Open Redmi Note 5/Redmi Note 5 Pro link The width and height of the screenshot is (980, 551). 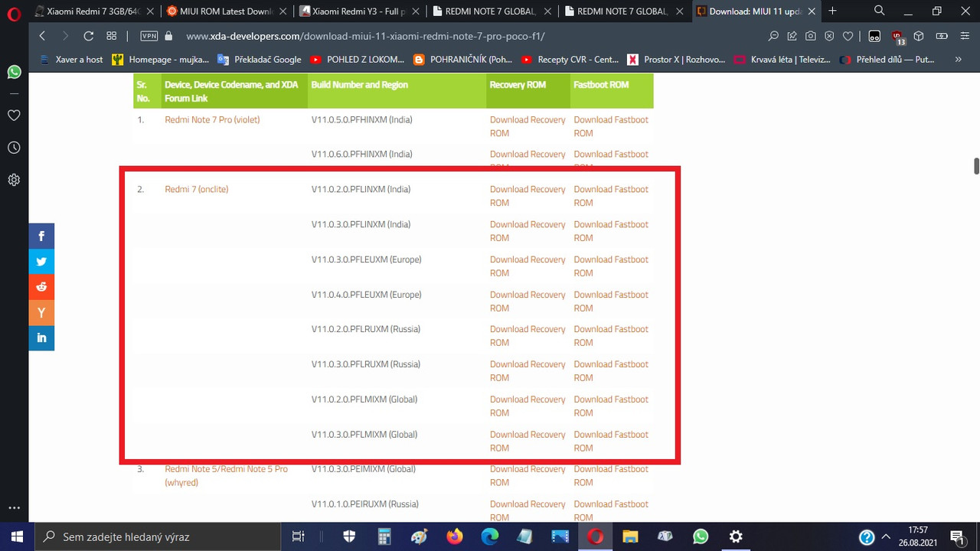click(226, 475)
